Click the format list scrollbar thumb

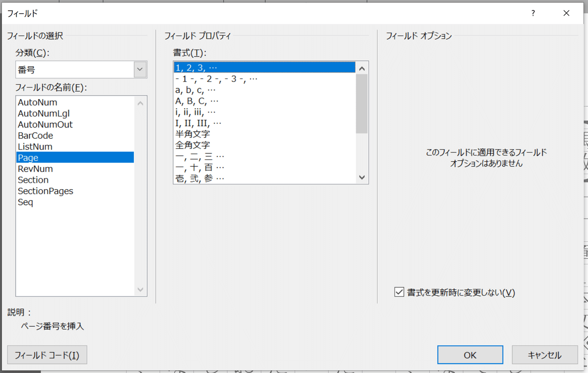coord(362,104)
